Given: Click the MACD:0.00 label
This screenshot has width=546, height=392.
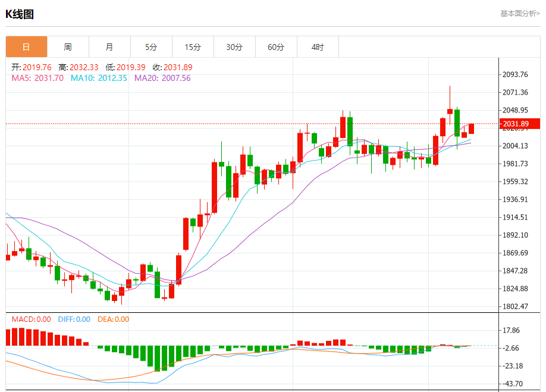Looking at the screenshot, I should 32,319.
